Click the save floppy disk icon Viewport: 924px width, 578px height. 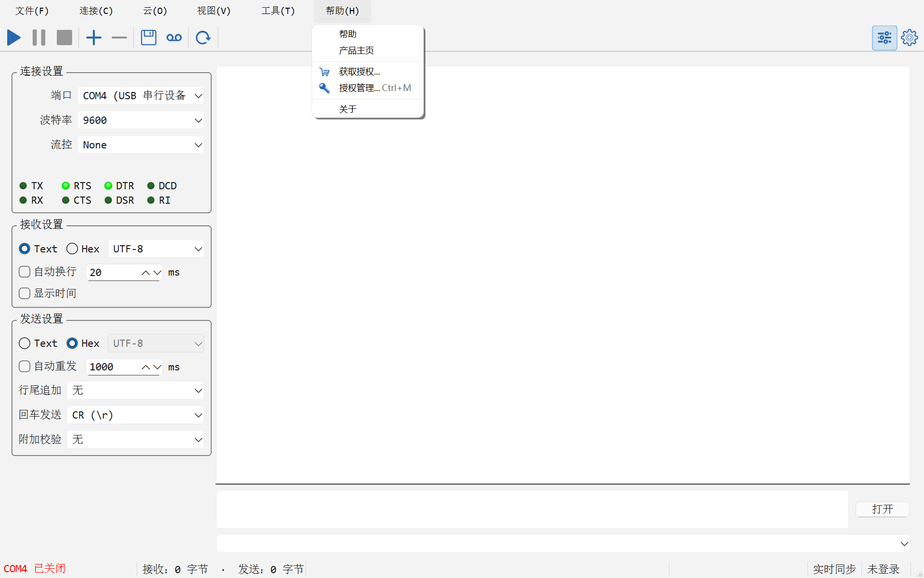149,38
